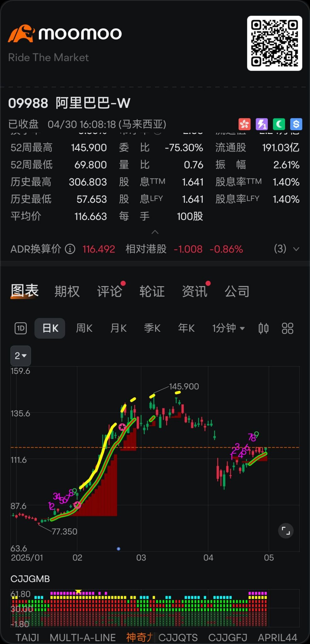Select the APRIL44 indicator
The height and width of the screenshot is (644, 310).
point(278,638)
